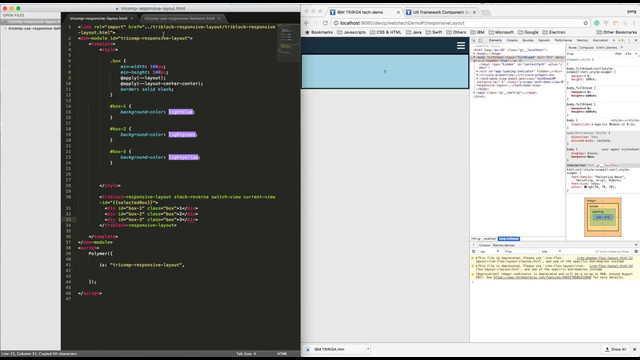The height and width of the screenshot is (360, 640).
Task: Click the warnings count icon in DevTools
Action: [x=620, y=40]
